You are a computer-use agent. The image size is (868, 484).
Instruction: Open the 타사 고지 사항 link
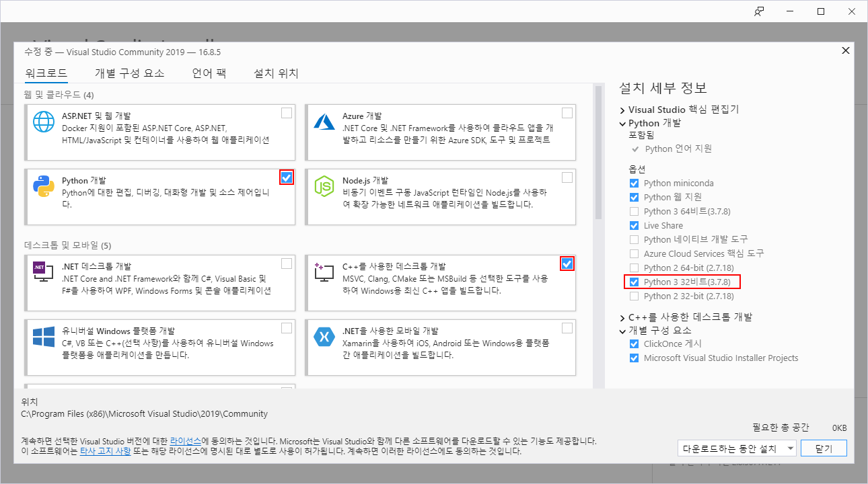click(x=106, y=451)
